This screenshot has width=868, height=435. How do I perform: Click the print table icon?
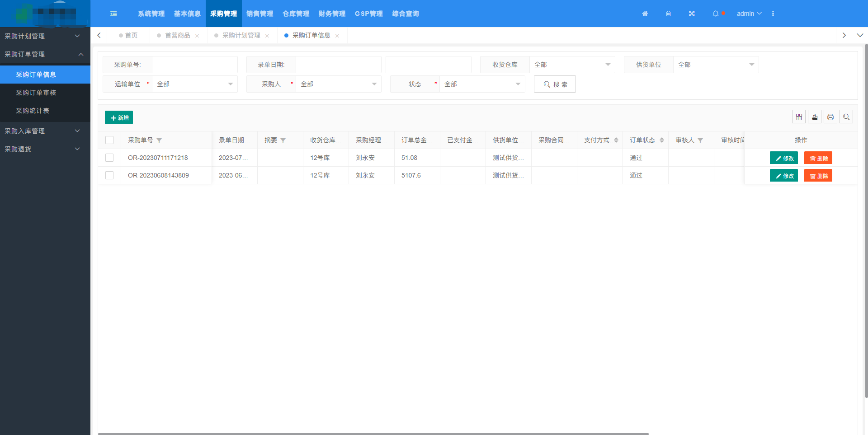click(x=830, y=117)
